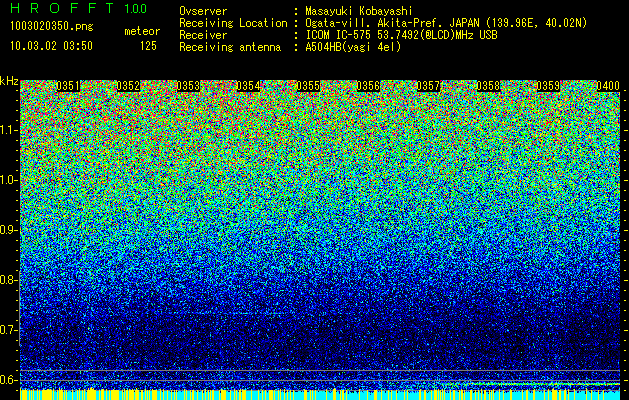Click the Receiving Location label
Viewport: 629px width, 400px height.
pos(233,23)
